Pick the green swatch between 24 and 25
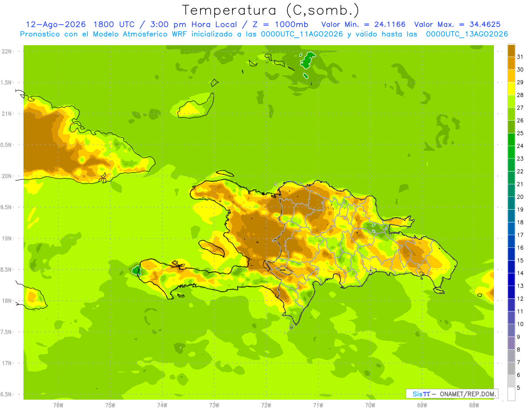532x411 pixels. 511,139
